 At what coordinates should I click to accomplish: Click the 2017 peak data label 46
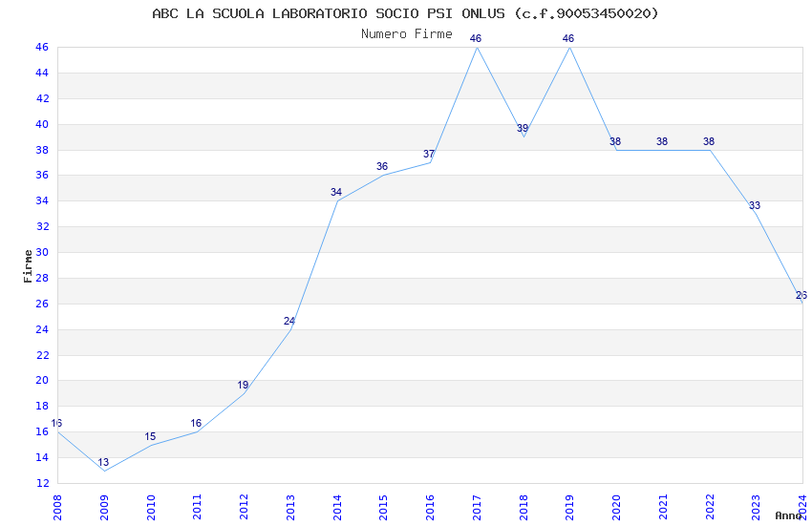476,38
